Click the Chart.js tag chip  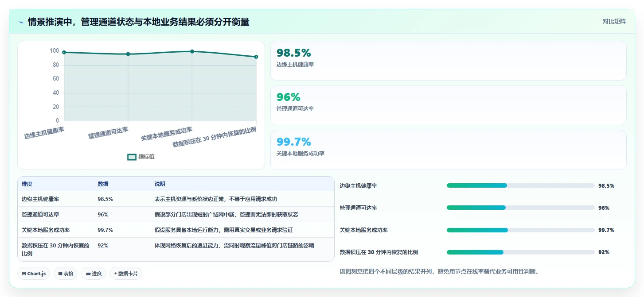click(34, 274)
